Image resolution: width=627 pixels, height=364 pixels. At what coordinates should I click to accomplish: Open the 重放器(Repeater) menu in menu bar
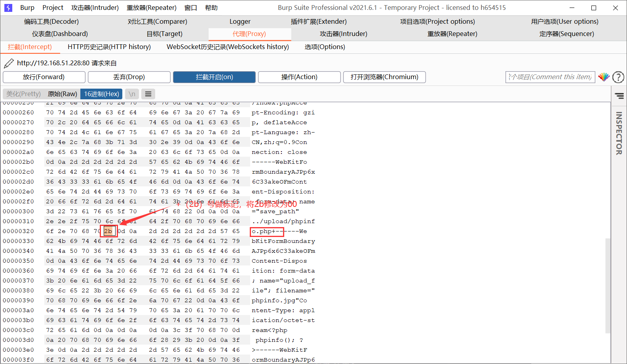pyautogui.click(x=152, y=8)
